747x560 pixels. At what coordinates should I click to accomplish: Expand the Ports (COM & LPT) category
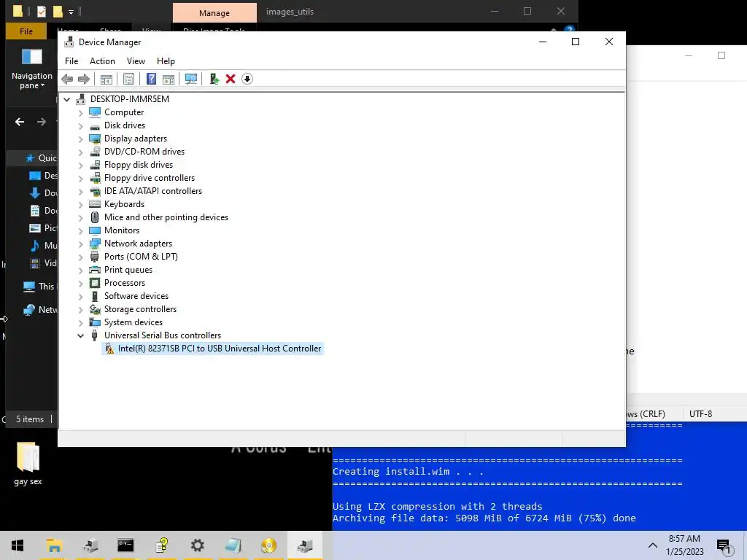tap(80, 257)
